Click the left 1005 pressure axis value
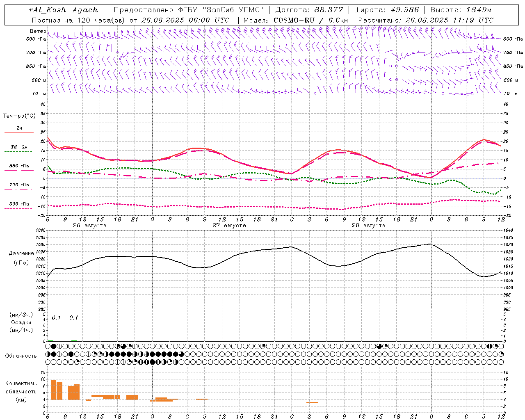The height and width of the screenshot is (420, 525). 41,281
